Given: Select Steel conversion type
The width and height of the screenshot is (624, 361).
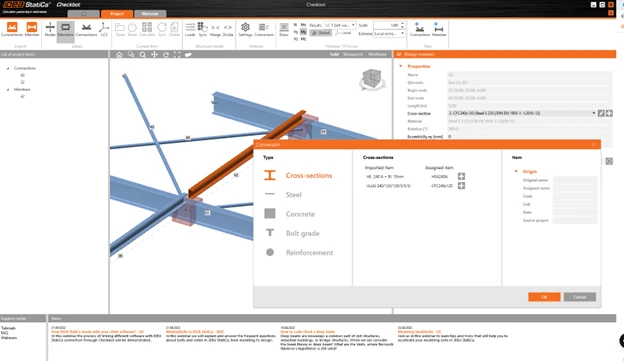Looking at the screenshot, I should coord(293,195).
